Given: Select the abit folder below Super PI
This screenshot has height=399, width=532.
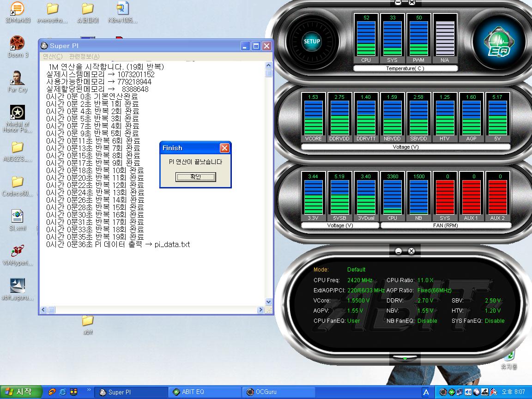Looking at the screenshot, I should [x=88, y=325].
